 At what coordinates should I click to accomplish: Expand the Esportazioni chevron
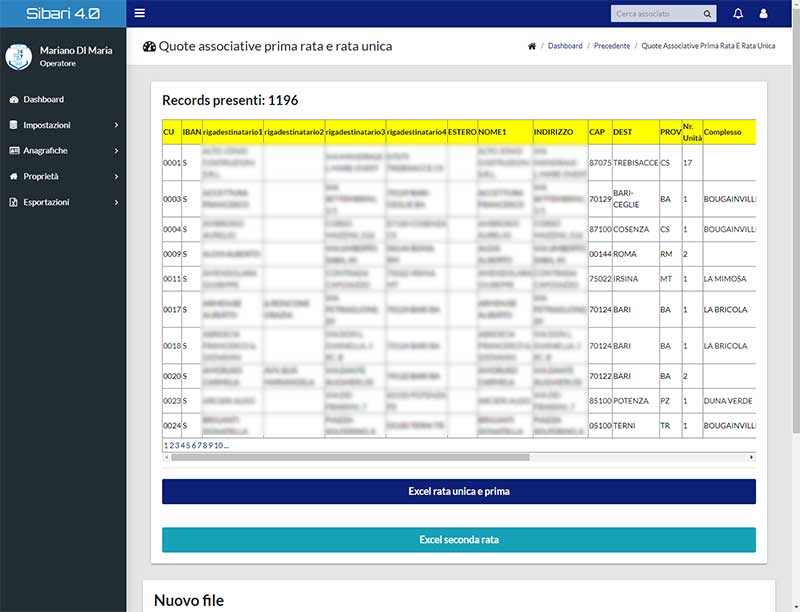(x=116, y=202)
